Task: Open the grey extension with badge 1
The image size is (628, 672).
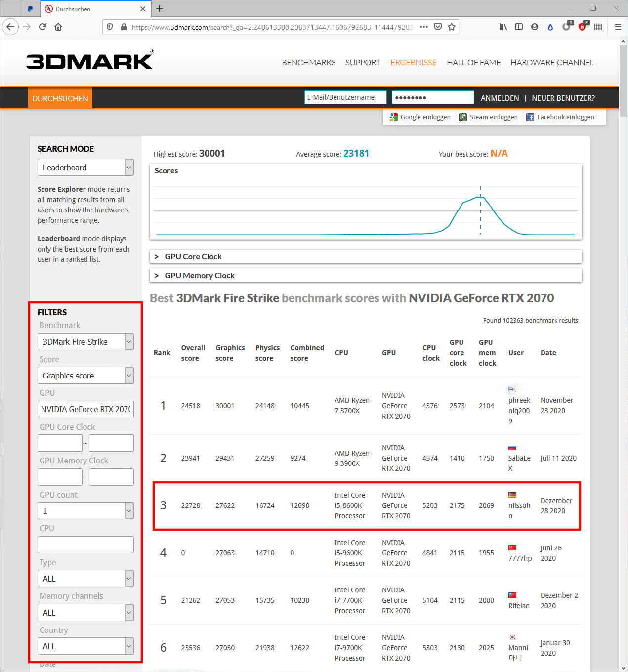Action: pos(567,26)
